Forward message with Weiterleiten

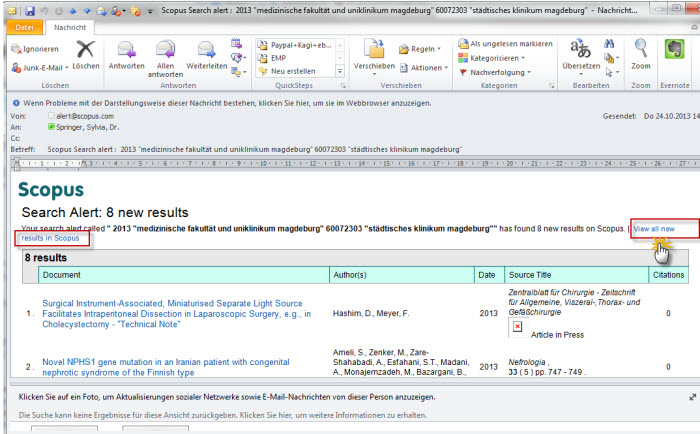(x=207, y=55)
